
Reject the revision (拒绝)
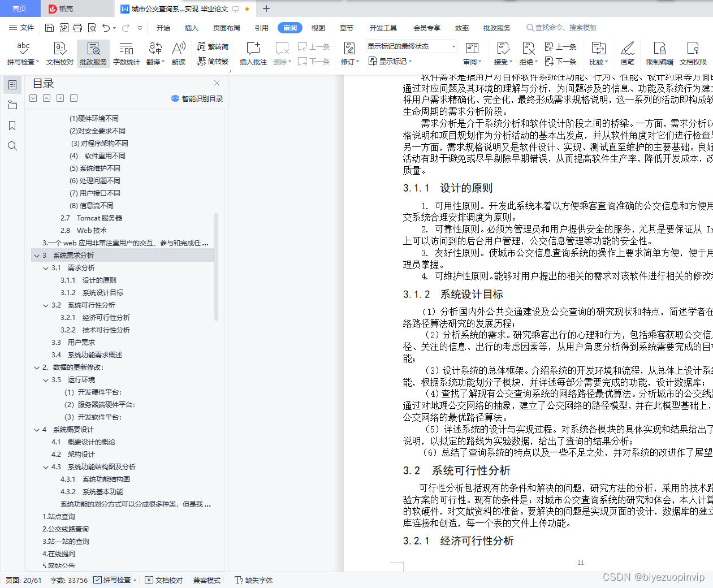pos(529,53)
